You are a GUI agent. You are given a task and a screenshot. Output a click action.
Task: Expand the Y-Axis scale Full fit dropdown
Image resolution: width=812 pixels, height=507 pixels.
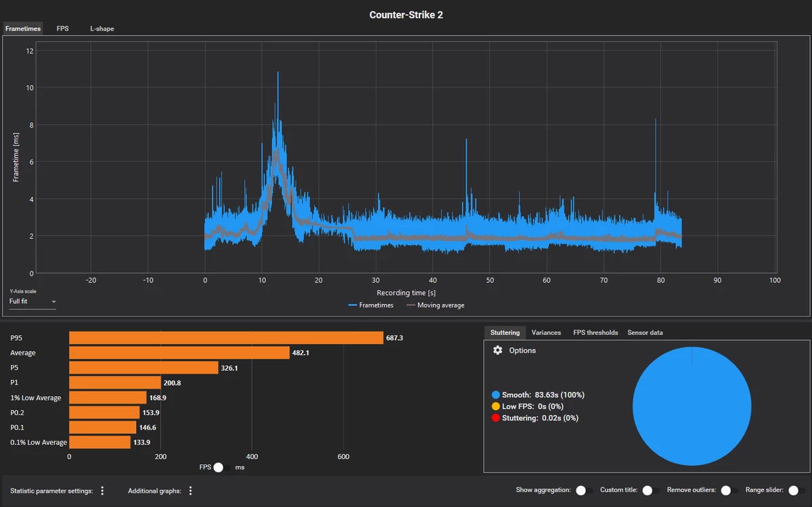(x=32, y=301)
